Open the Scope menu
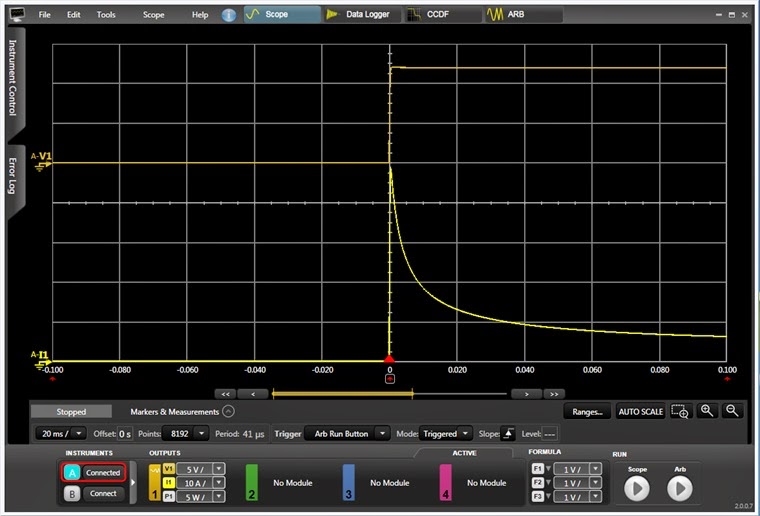The image size is (760, 516). (153, 15)
